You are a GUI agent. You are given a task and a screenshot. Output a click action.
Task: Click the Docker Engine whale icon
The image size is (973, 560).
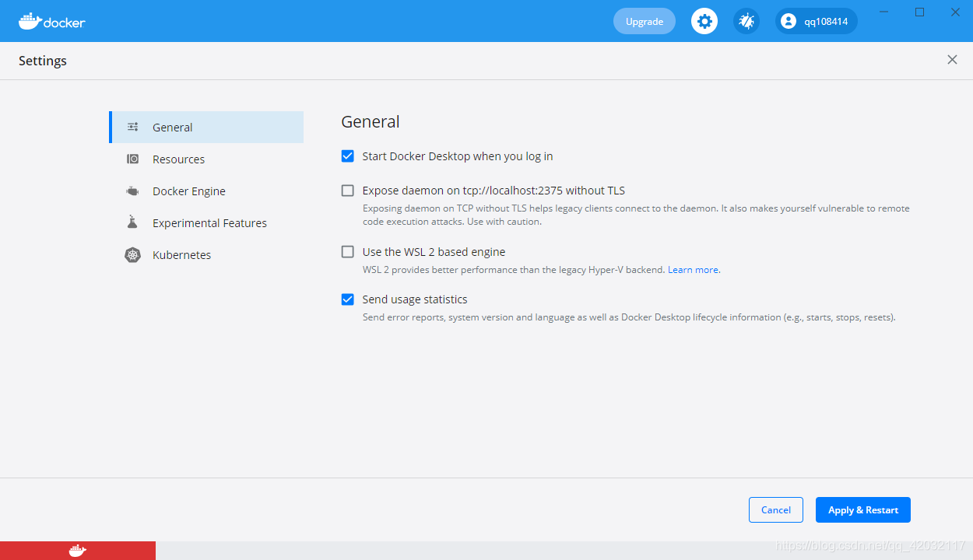point(133,191)
